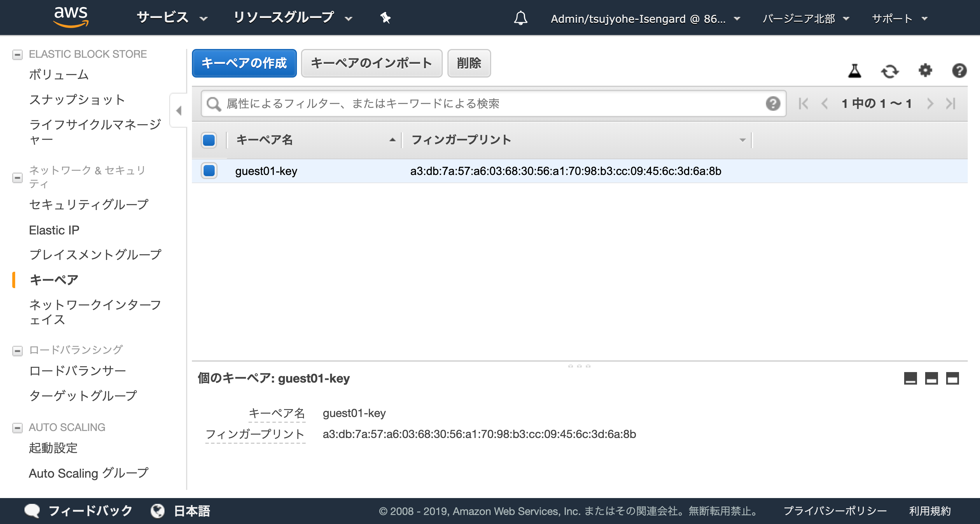Open Auto Scaling グループ in the sidebar
980x524 pixels.
click(89, 473)
